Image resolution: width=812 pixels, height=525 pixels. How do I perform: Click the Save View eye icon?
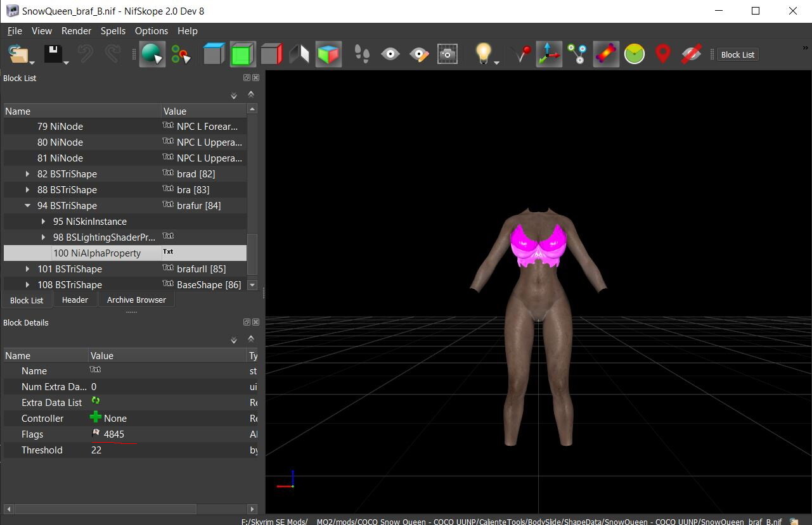point(390,54)
